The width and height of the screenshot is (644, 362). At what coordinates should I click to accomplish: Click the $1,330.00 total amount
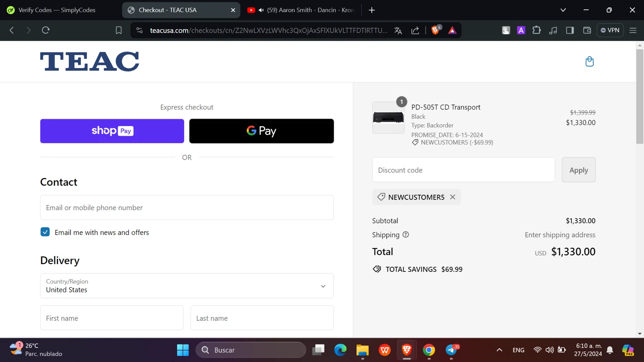(x=573, y=252)
